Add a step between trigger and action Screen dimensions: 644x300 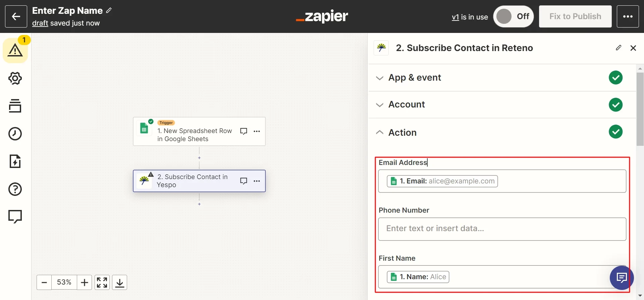(x=199, y=158)
